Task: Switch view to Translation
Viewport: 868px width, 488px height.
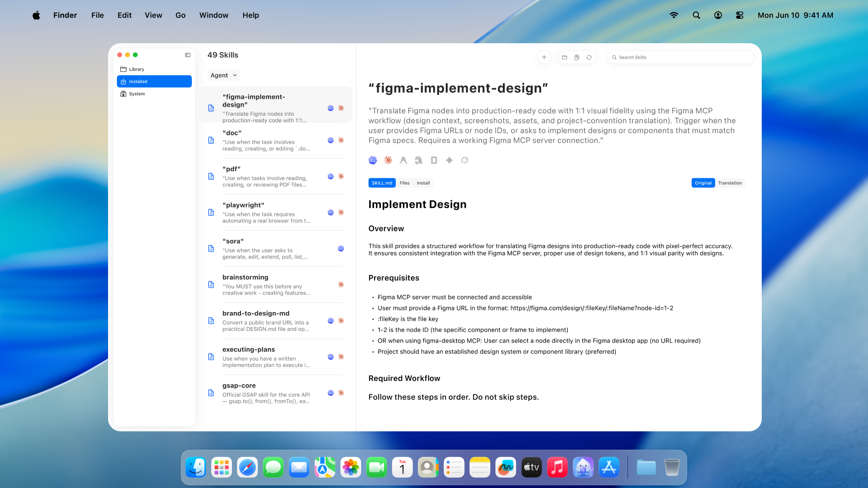Action: [730, 183]
